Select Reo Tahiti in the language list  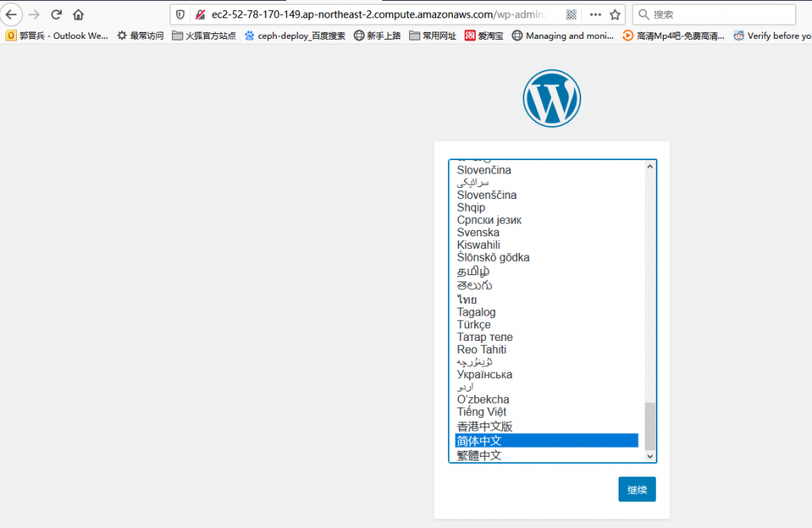tap(547, 350)
